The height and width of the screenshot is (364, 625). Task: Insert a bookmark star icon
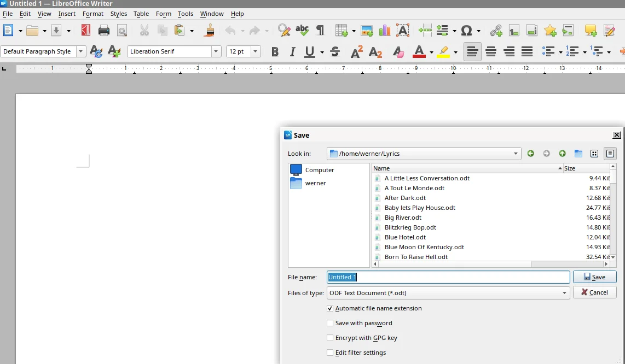point(550,30)
